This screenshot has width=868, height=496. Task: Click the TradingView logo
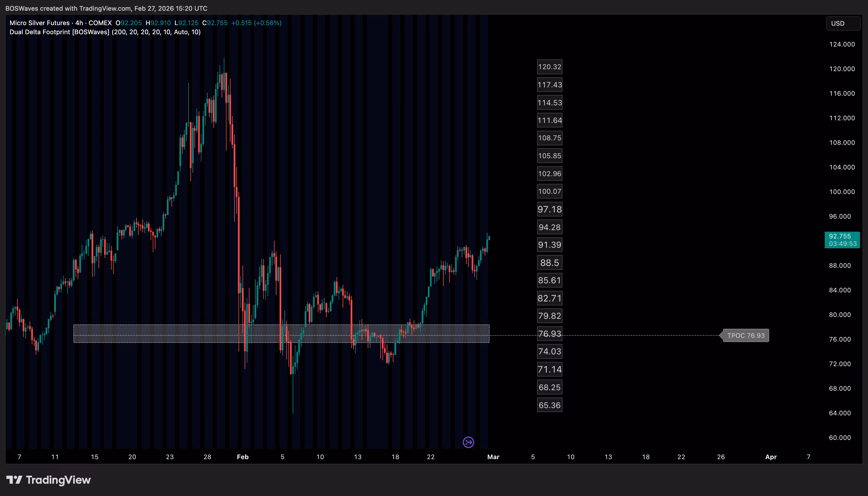click(49, 480)
